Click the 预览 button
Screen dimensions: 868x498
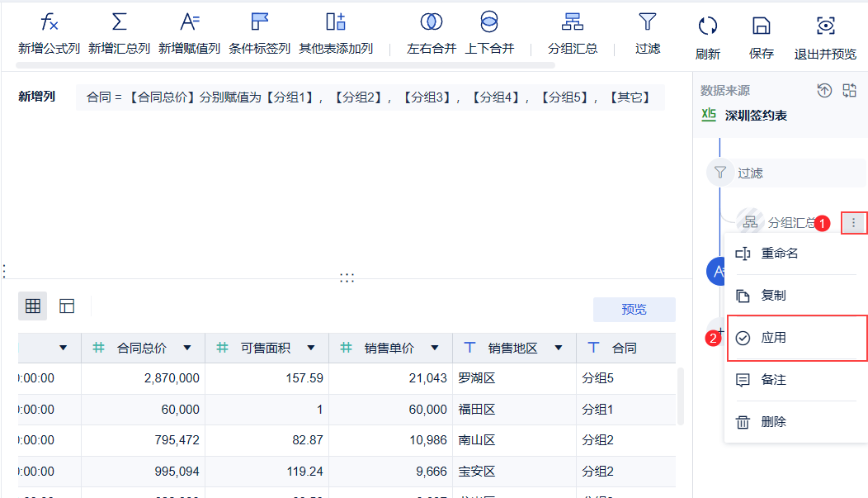click(x=634, y=309)
